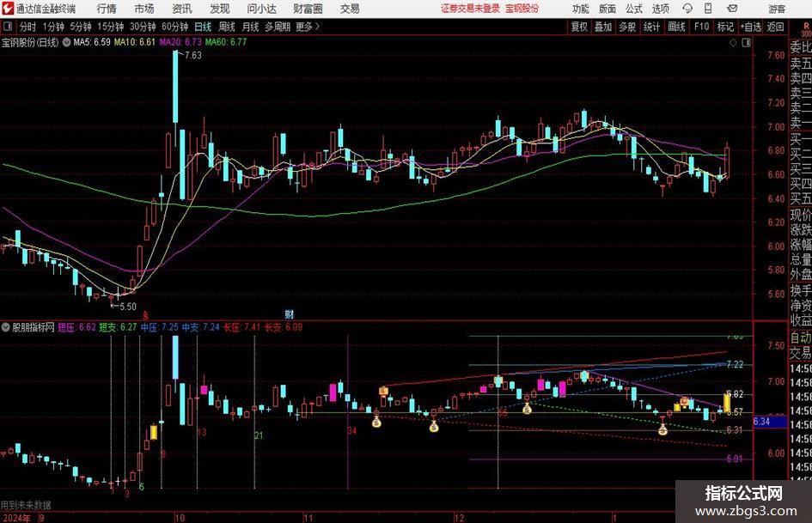The height and width of the screenshot is (523, 812).
Task: Click the rightmost money bag marker near 6.31
Action: tap(662, 429)
